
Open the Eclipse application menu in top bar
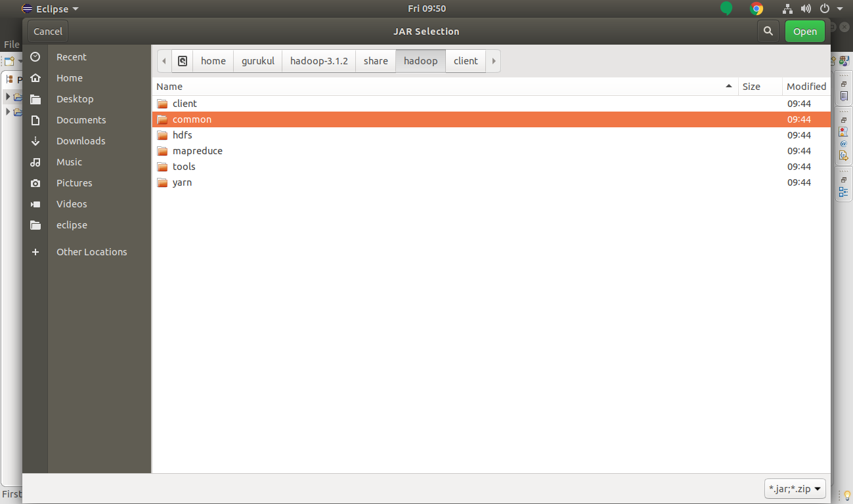coord(50,9)
